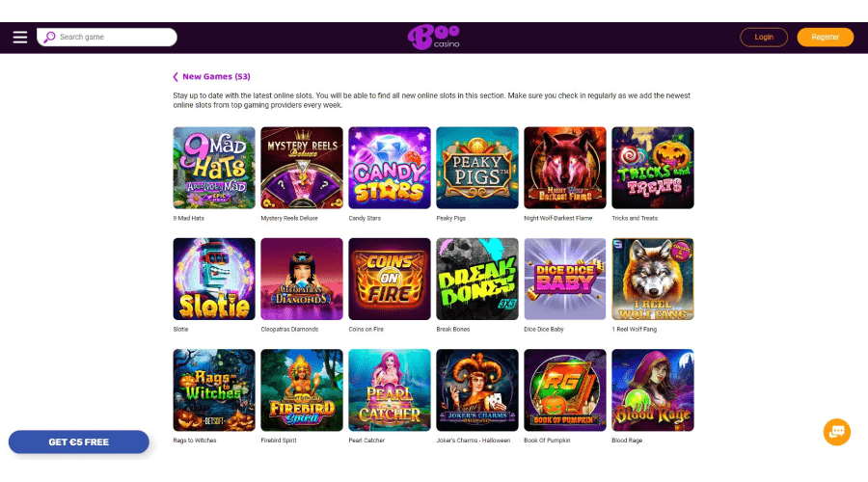868x482 pixels.
Task: Open the Coins on Fire game tile
Action: click(x=390, y=279)
